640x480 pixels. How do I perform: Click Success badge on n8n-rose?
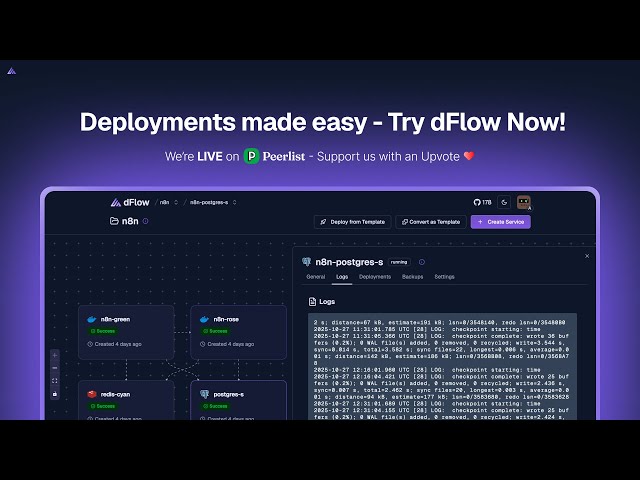[x=216, y=331]
